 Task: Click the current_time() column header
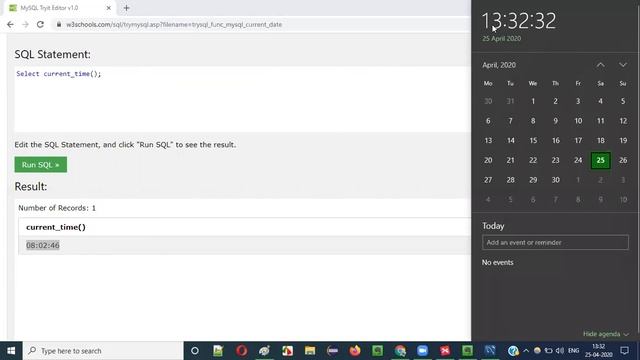(56, 227)
